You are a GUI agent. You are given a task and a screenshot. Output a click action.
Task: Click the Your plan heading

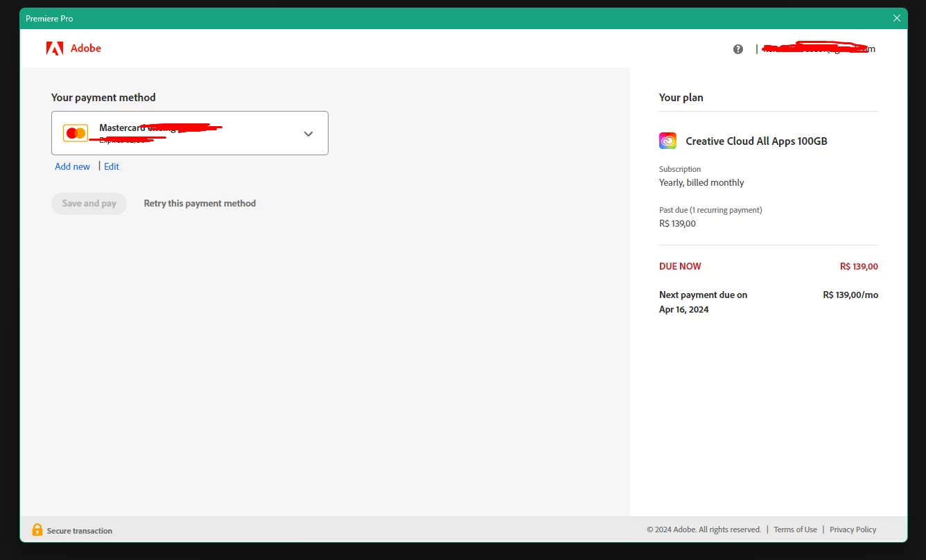pyautogui.click(x=681, y=98)
